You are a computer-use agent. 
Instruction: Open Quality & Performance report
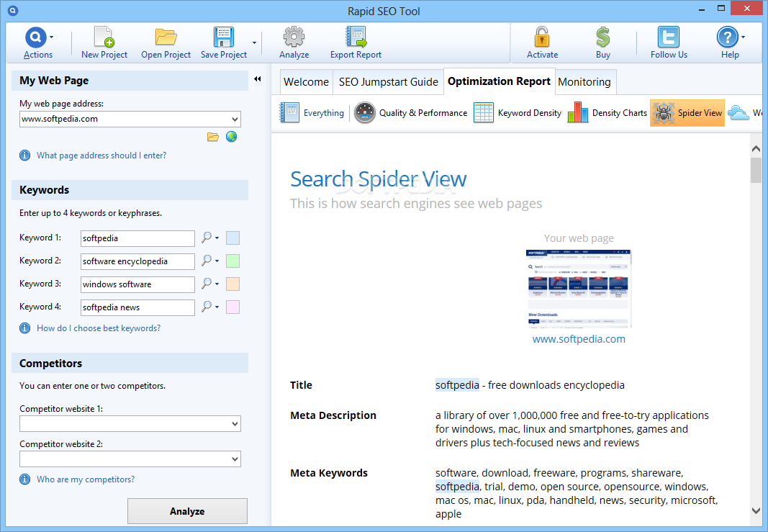click(410, 113)
